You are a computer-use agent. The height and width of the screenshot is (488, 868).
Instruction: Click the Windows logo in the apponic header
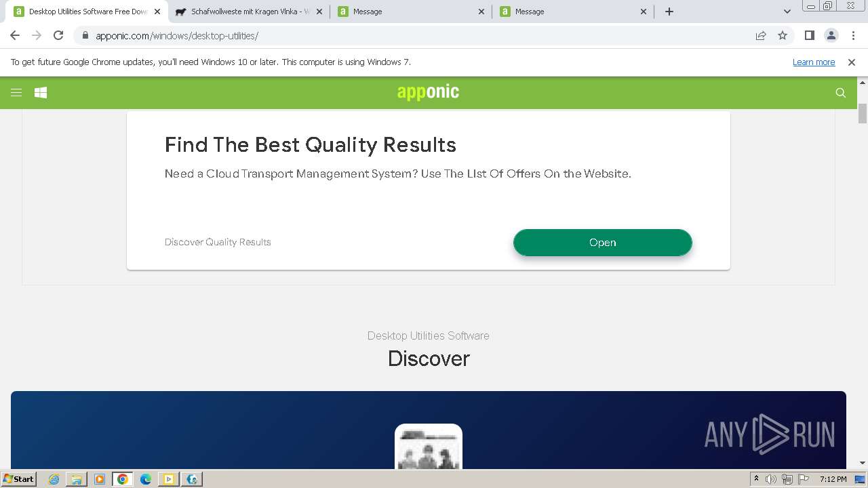tap(41, 93)
